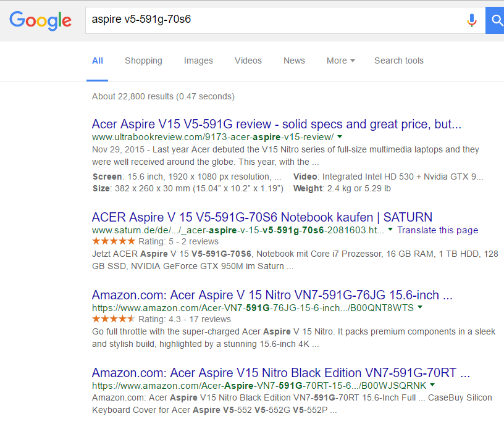The width and height of the screenshot is (504, 424).
Task: Click 'Weight: 2.4 kg or 5.29 lb' text
Action: 342,189
